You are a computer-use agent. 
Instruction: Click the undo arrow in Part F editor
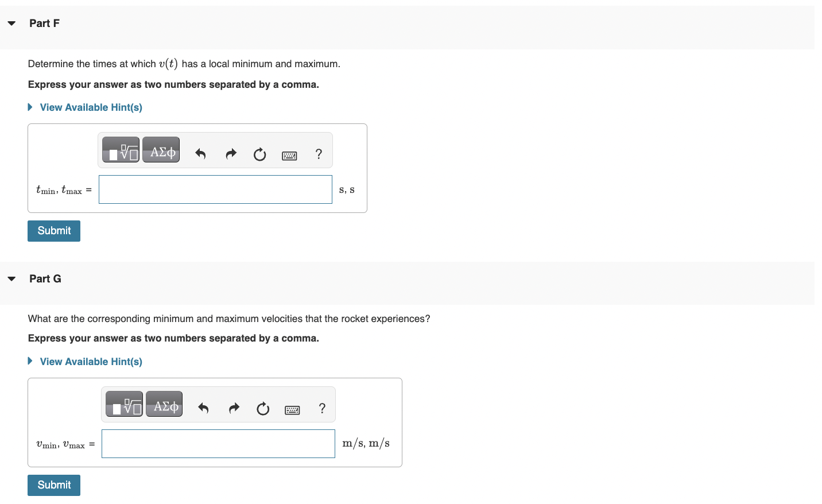point(200,154)
